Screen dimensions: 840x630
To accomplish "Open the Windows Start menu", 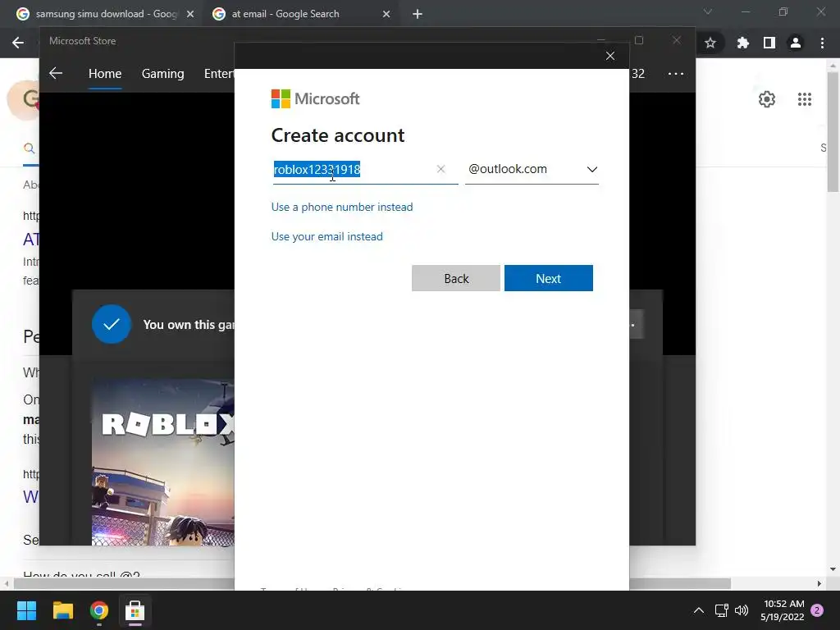I will [x=26, y=610].
